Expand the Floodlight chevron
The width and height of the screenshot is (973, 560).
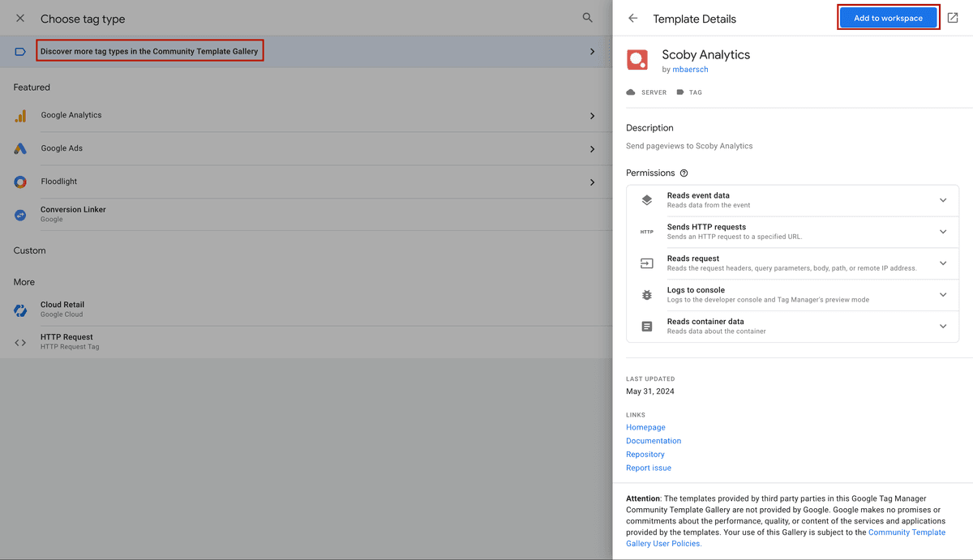(593, 182)
